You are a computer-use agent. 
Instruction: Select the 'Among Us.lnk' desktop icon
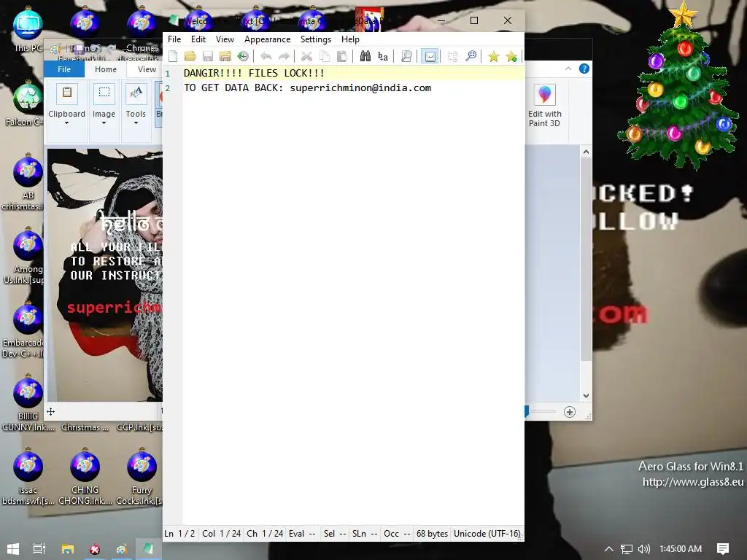point(25,256)
